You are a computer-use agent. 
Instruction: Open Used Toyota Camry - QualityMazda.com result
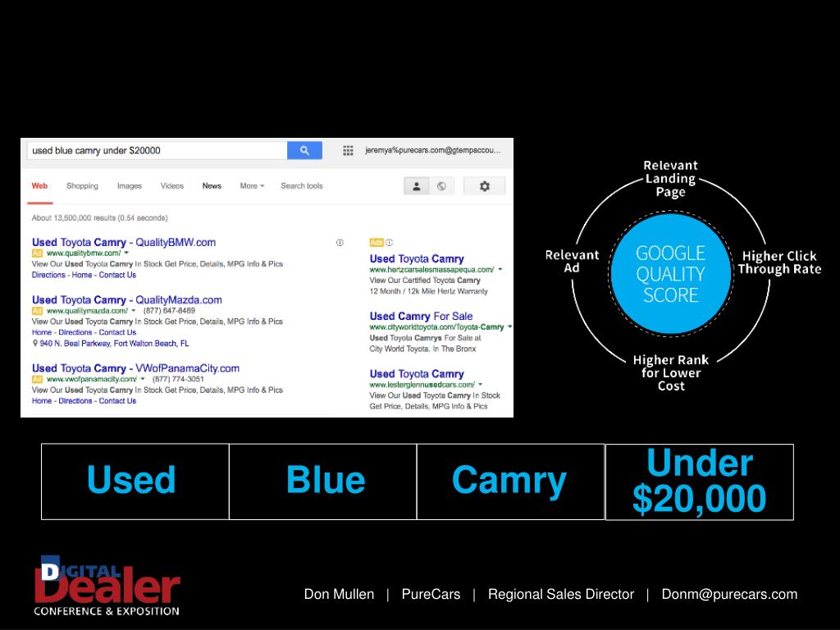click(x=127, y=300)
